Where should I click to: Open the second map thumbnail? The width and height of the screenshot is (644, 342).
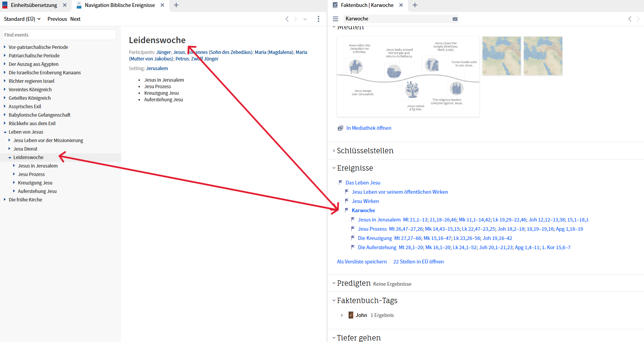[543, 56]
